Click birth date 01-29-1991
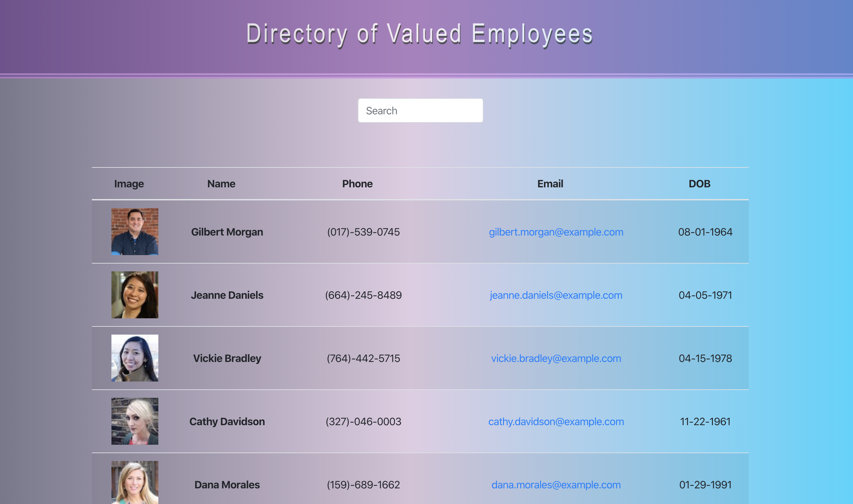The height and width of the screenshot is (504, 853). click(x=705, y=485)
